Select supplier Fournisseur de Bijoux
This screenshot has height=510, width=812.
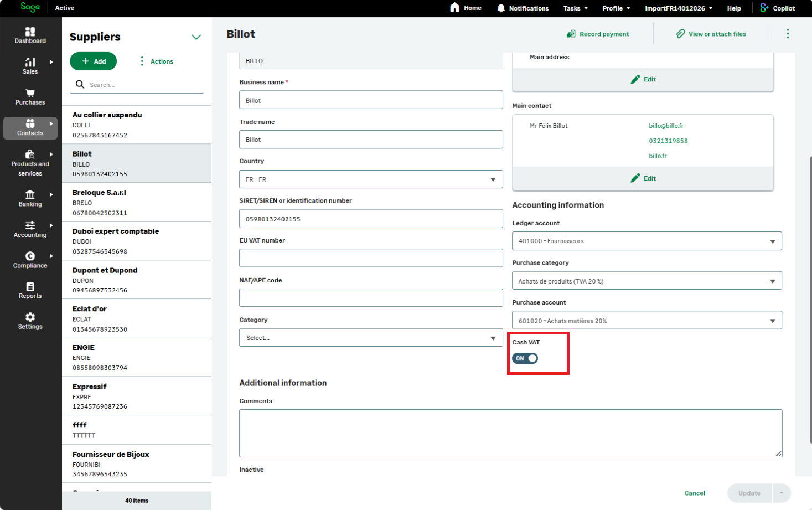137,463
